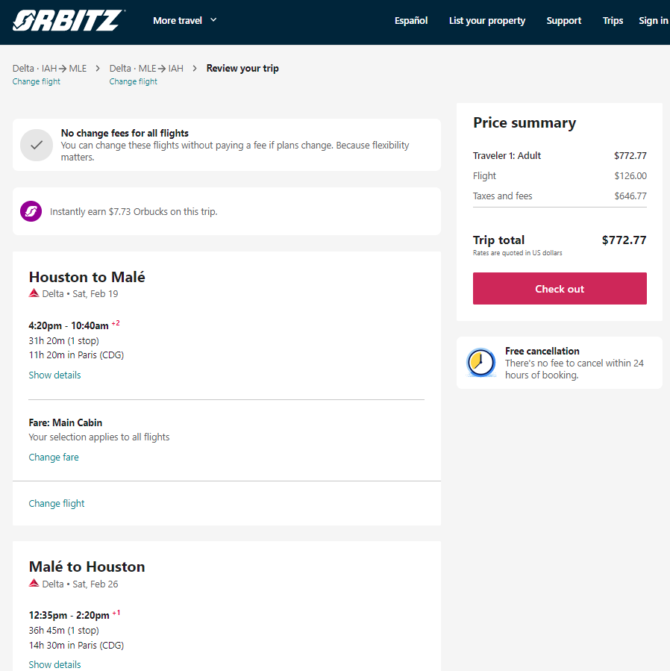This screenshot has width=670, height=671.
Task: Click the purple Orbucks rewards icon
Action: (31, 211)
